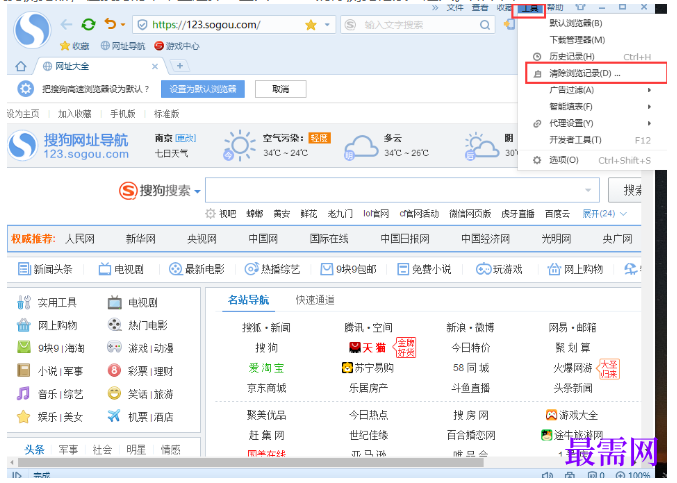
Task: Click the magnifier search icon in toolbar
Action: (x=485, y=25)
